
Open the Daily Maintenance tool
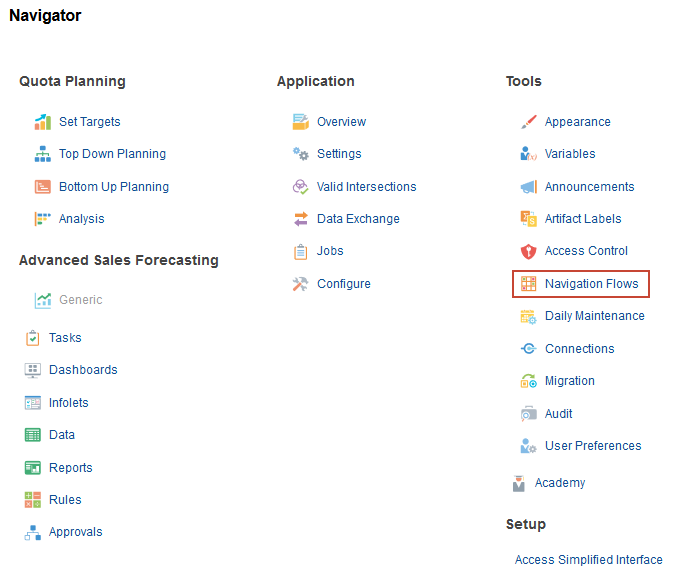click(x=594, y=316)
